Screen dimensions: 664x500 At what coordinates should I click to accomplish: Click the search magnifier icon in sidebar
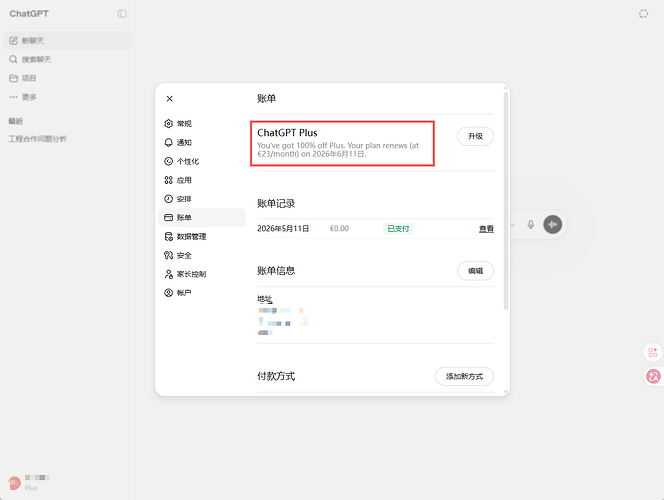coord(14,59)
